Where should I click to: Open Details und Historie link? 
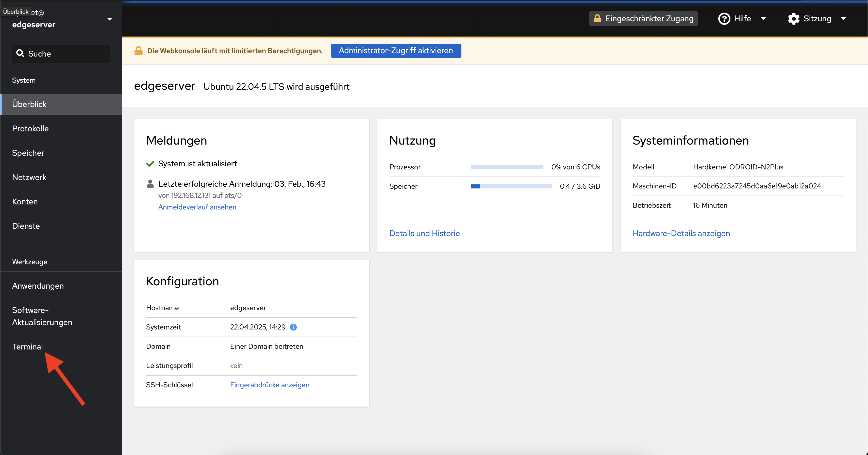[425, 233]
